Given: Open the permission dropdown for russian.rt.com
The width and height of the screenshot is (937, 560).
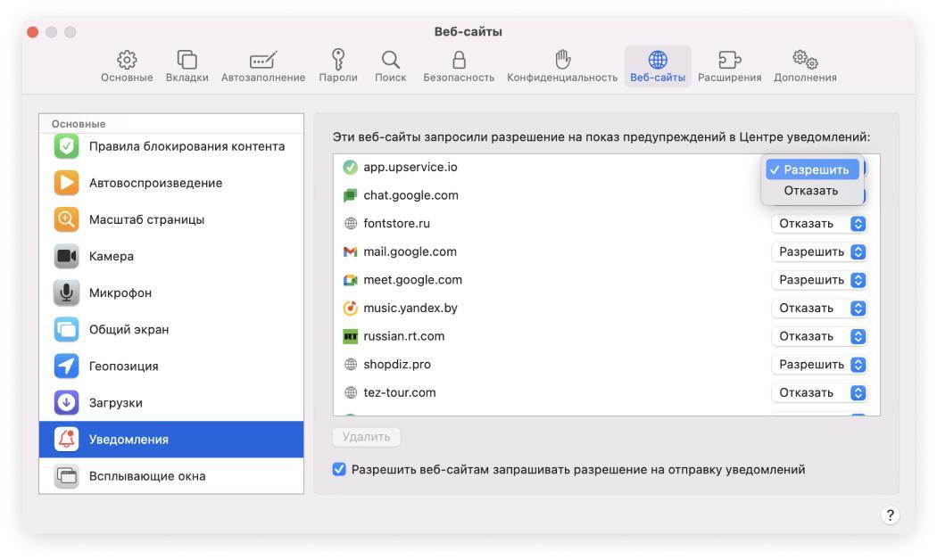Looking at the screenshot, I should (x=819, y=336).
